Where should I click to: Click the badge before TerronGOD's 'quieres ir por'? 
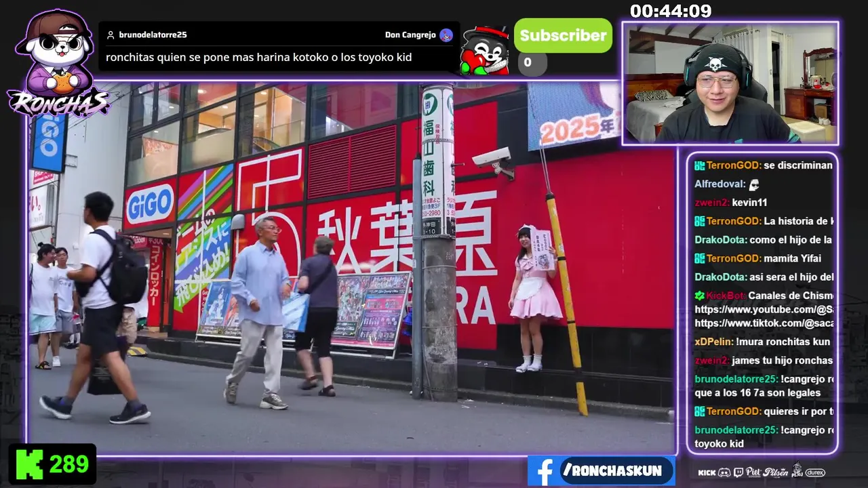pos(700,411)
